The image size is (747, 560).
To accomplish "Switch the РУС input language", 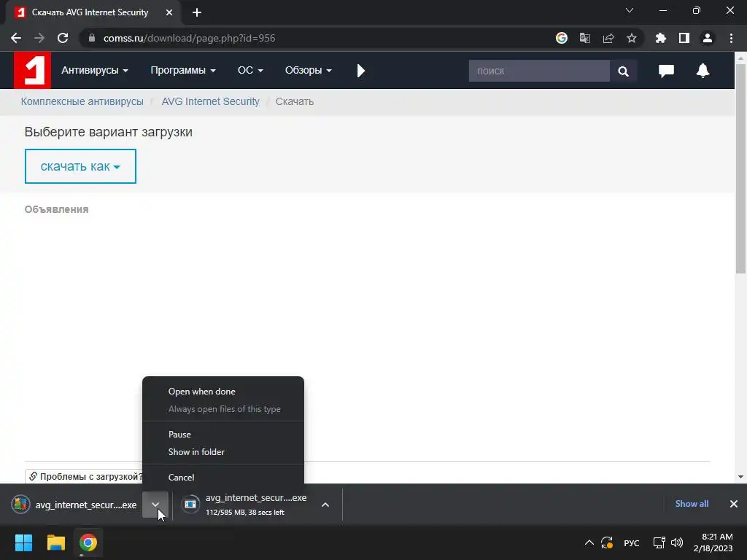I will (x=631, y=542).
